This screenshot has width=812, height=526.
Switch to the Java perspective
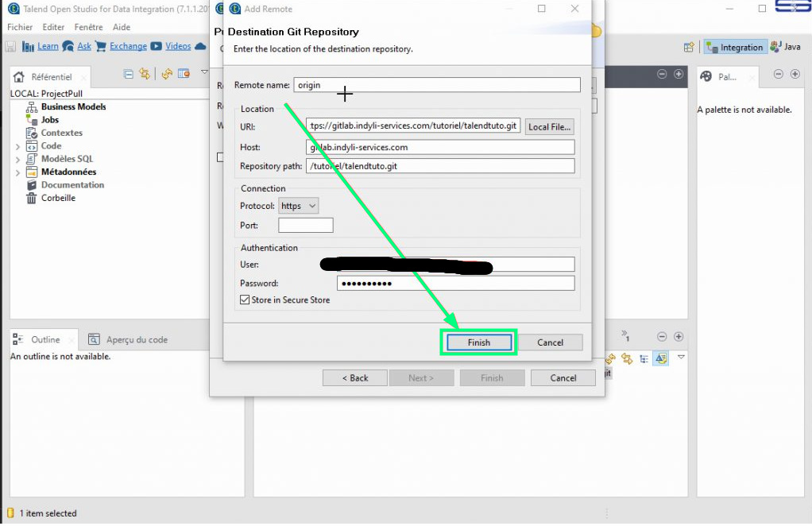[785, 47]
